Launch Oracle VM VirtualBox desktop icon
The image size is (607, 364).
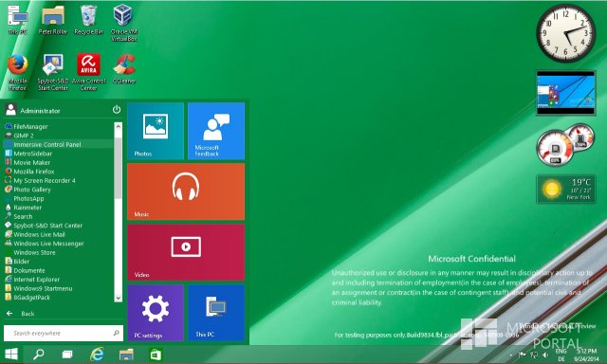pos(124,23)
